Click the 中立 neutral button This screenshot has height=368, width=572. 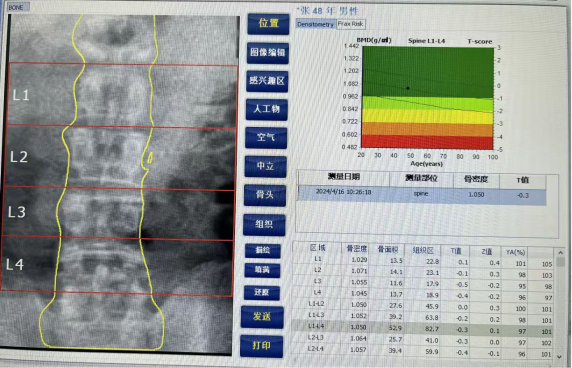265,166
